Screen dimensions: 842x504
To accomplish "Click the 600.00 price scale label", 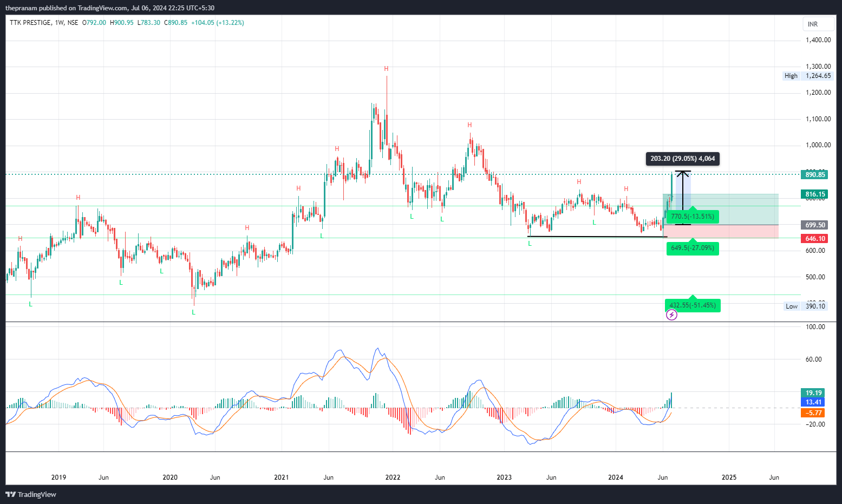I will coord(815,251).
